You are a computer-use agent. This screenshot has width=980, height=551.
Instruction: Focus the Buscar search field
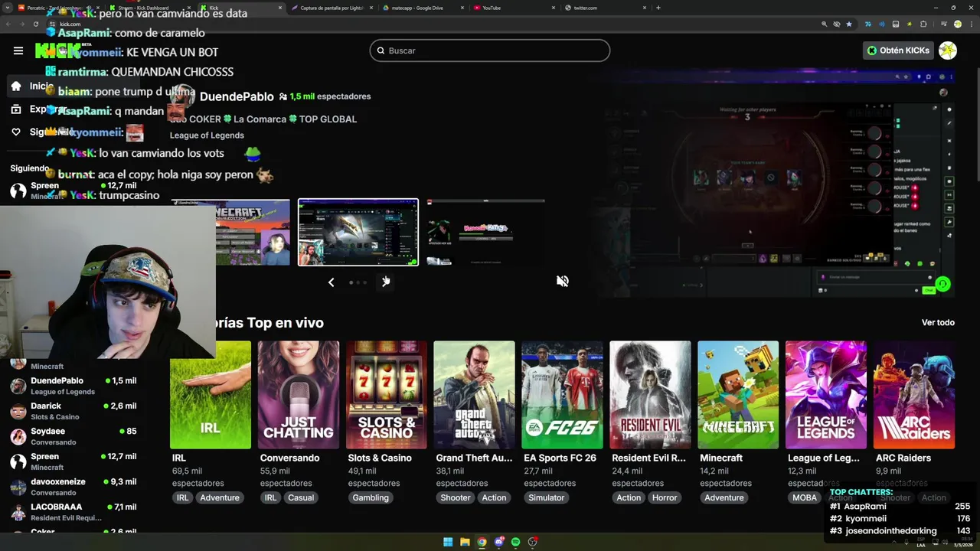click(x=490, y=51)
